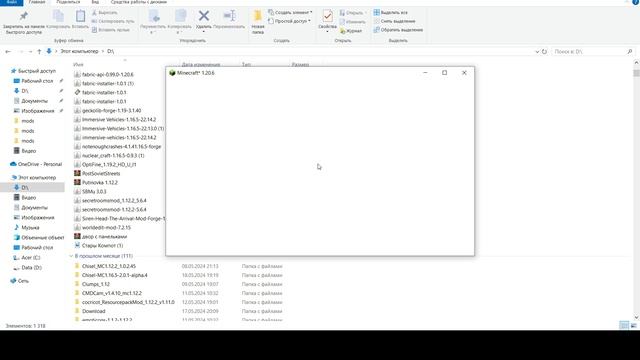This screenshot has height=360, width=640.
Task: Open the Удалить dropdown arrow
Action: pyautogui.click(x=204, y=32)
